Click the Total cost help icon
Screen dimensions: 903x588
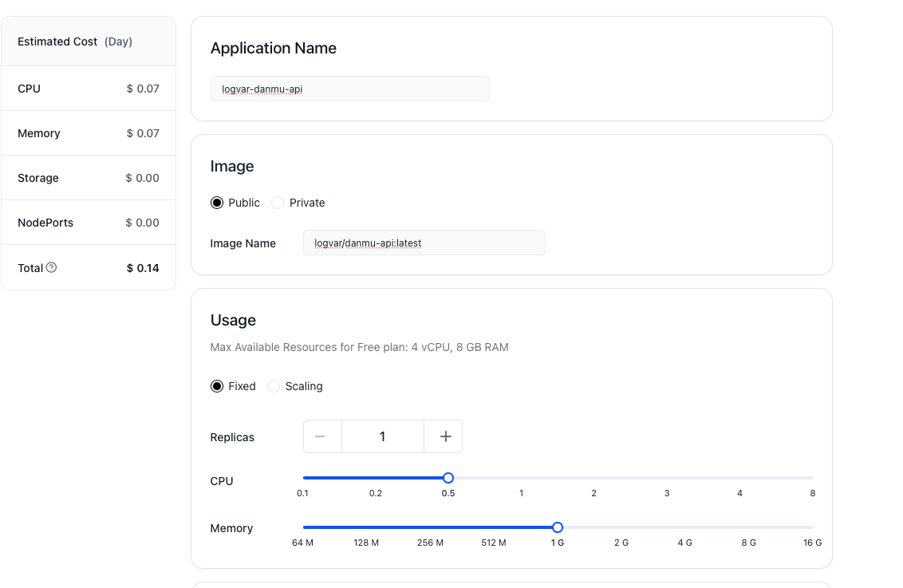pos(52,268)
